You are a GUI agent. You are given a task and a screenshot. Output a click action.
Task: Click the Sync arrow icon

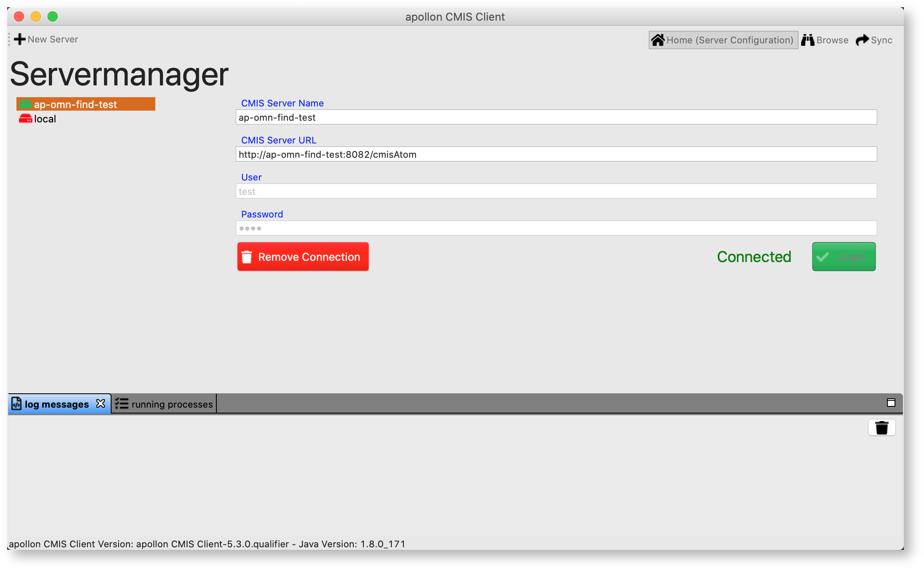pos(862,40)
